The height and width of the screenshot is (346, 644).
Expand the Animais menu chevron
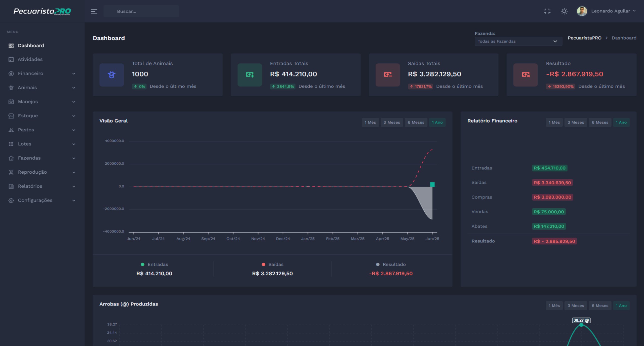click(x=74, y=88)
